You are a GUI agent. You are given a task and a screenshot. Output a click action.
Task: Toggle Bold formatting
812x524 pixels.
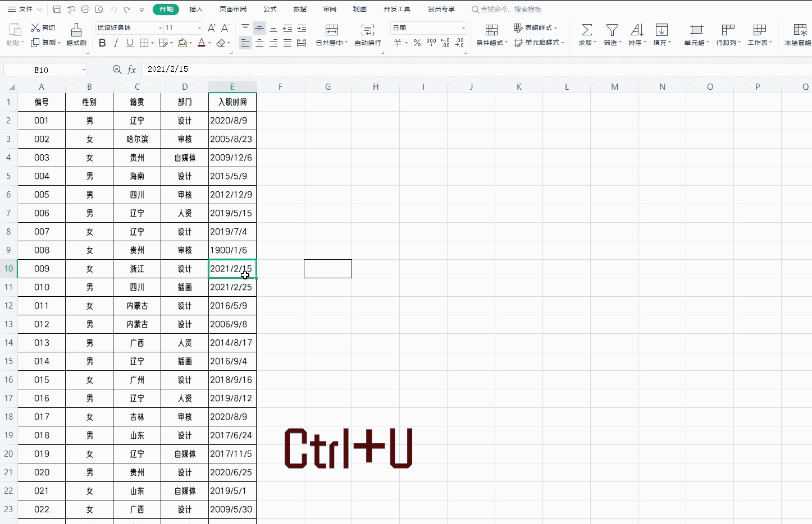pyautogui.click(x=102, y=43)
